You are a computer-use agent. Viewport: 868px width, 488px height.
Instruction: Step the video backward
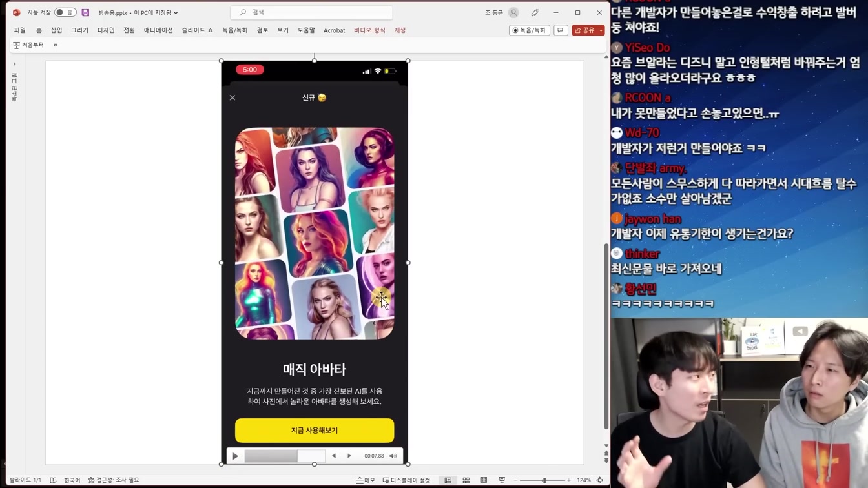click(334, 456)
